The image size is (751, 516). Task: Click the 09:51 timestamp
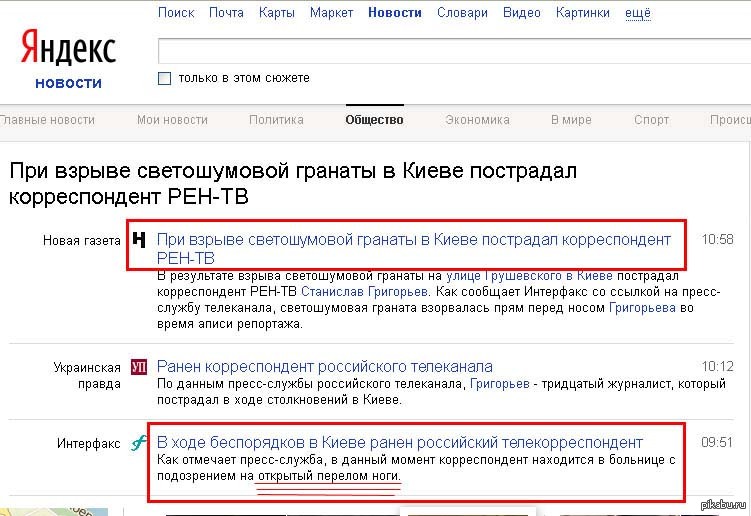(717, 442)
